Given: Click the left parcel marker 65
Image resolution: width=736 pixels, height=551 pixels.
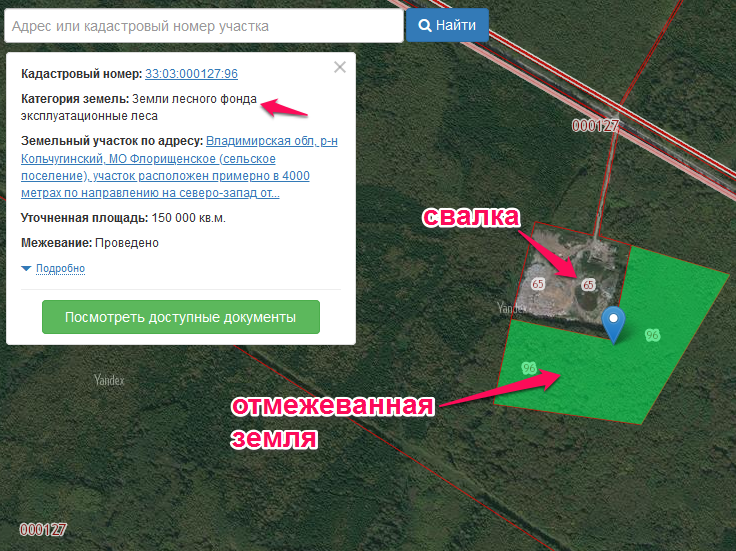Looking at the screenshot, I should 538,284.
